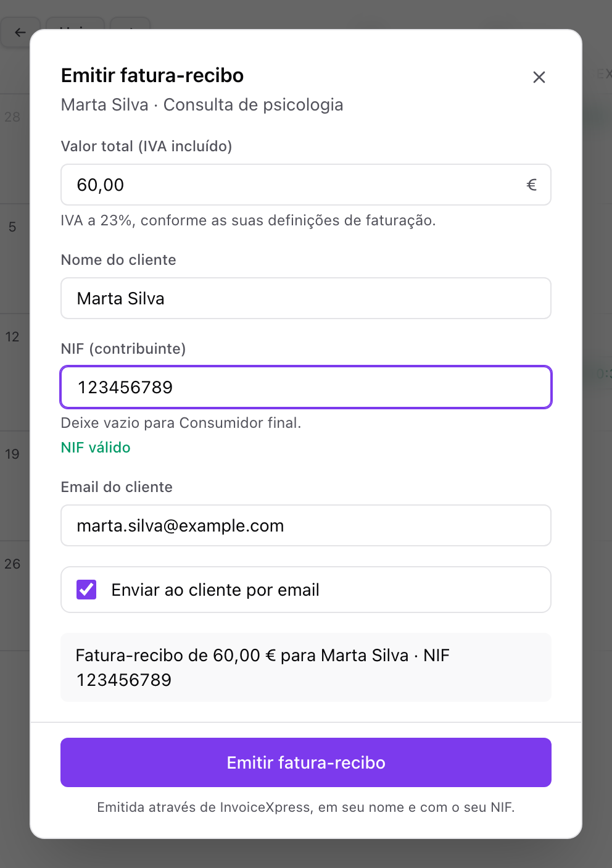Click calendar day 28 behind the dialog
Screen dimensions: 612x868
tap(12, 117)
